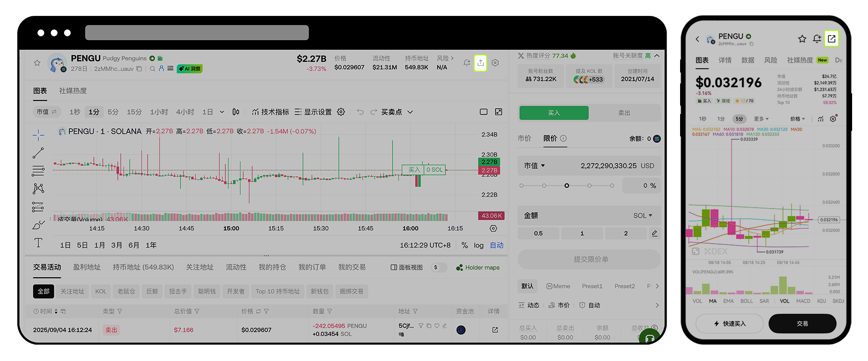This screenshot has width=868, height=361.
Task: Click the green 买入 buy button
Action: tap(554, 113)
